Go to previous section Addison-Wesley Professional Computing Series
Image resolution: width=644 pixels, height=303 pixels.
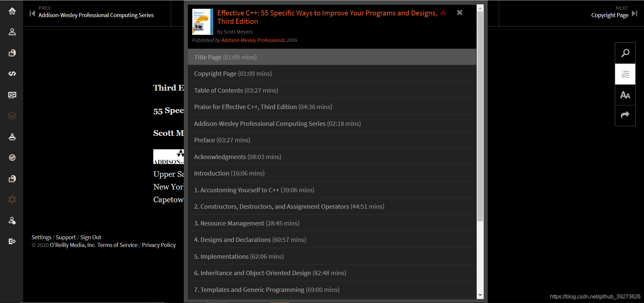click(96, 15)
